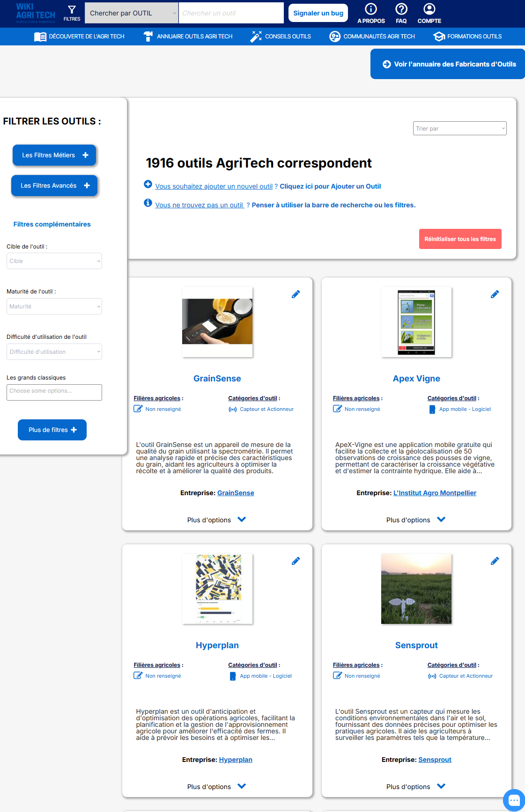The width and height of the screenshot is (525, 812).
Task: Follow the L'Institut Agro Montpellier link
Action: (x=435, y=493)
